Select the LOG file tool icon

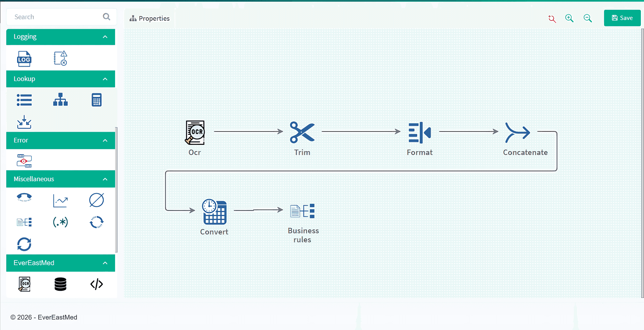click(x=24, y=59)
